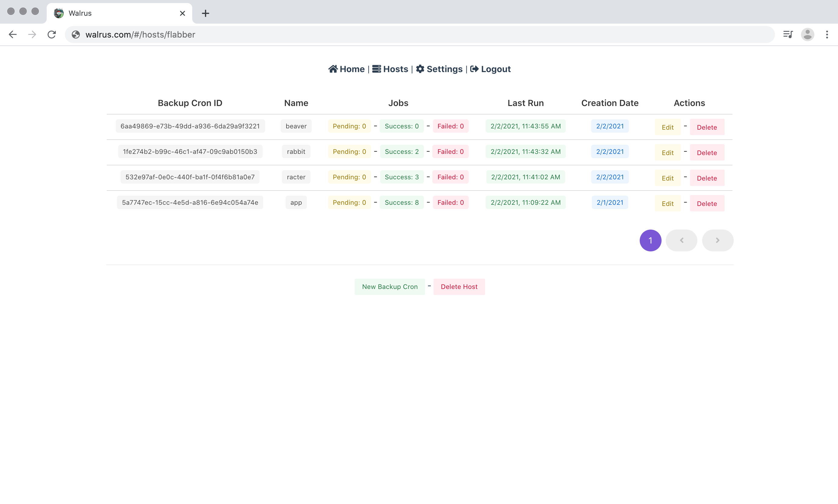Click the Settings gear icon
Image resolution: width=838 pixels, height=504 pixels.
(420, 69)
